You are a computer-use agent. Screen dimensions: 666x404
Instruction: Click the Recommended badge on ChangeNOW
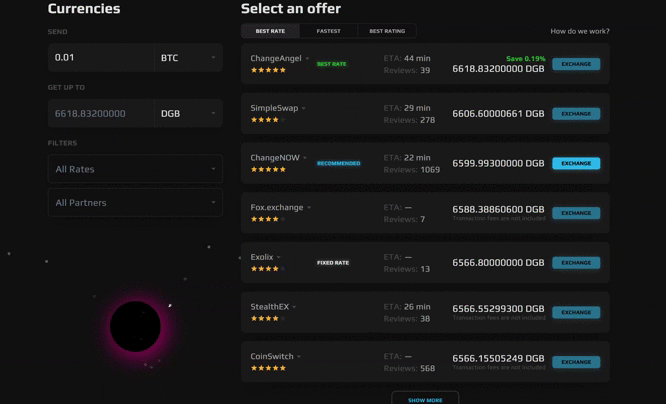[x=339, y=164]
